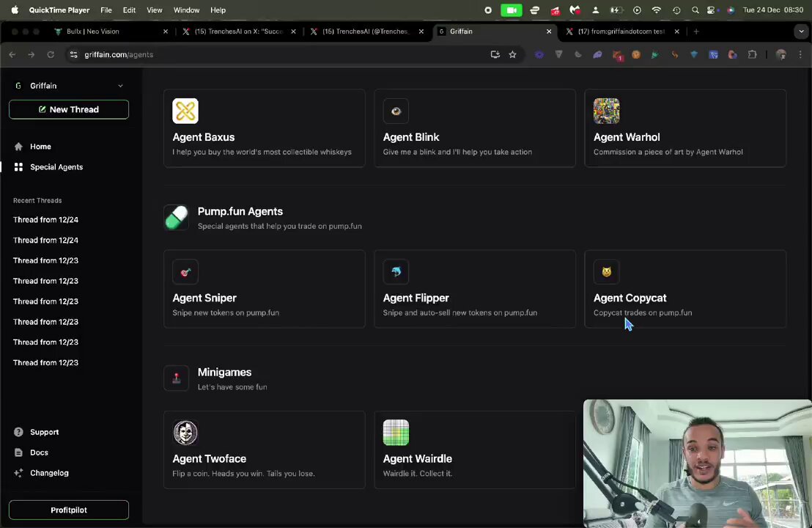The width and height of the screenshot is (812, 528).
Task: Click the Support question mark icon
Action: tap(18, 432)
